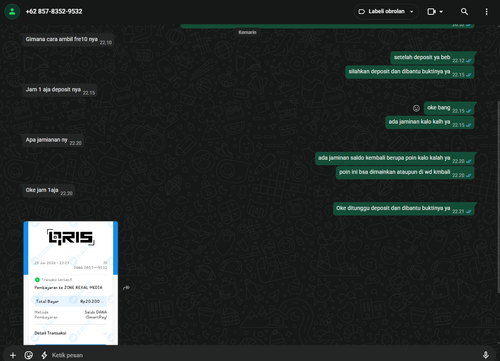Open the Labeli obrolan dropdown
The width and height of the screenshot is (500, 361).
click(x=386, y=12)
